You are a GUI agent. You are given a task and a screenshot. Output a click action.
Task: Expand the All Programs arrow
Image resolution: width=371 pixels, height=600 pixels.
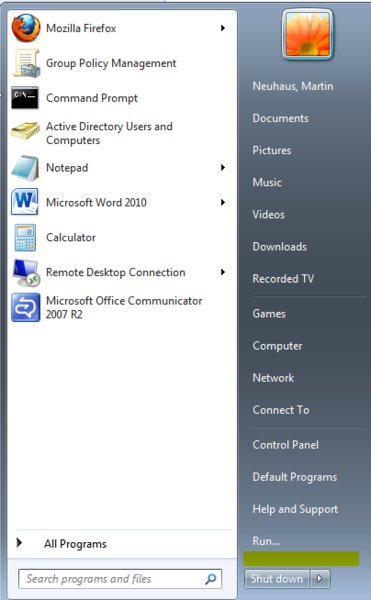coord(19,543)
